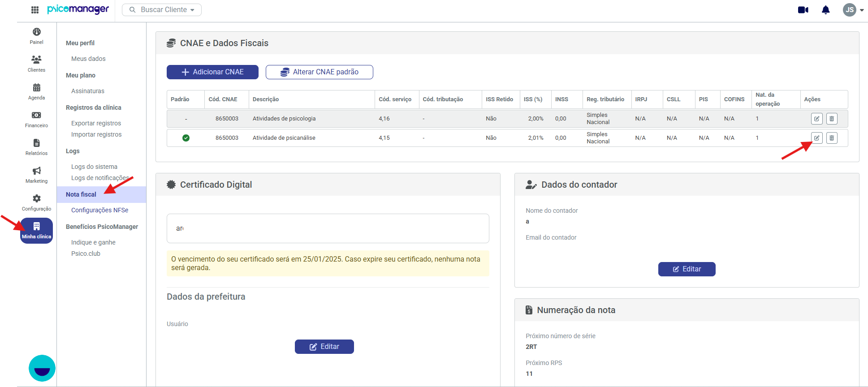Click the green default check on psicanálise row
Image resolution: width=868 pixels, height=387 pixels.
186,138
